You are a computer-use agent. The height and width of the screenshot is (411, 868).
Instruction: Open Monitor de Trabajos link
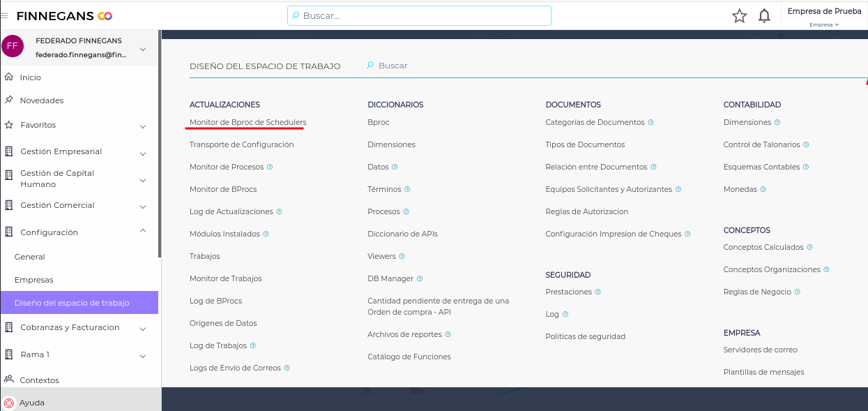tap(225, 278)
